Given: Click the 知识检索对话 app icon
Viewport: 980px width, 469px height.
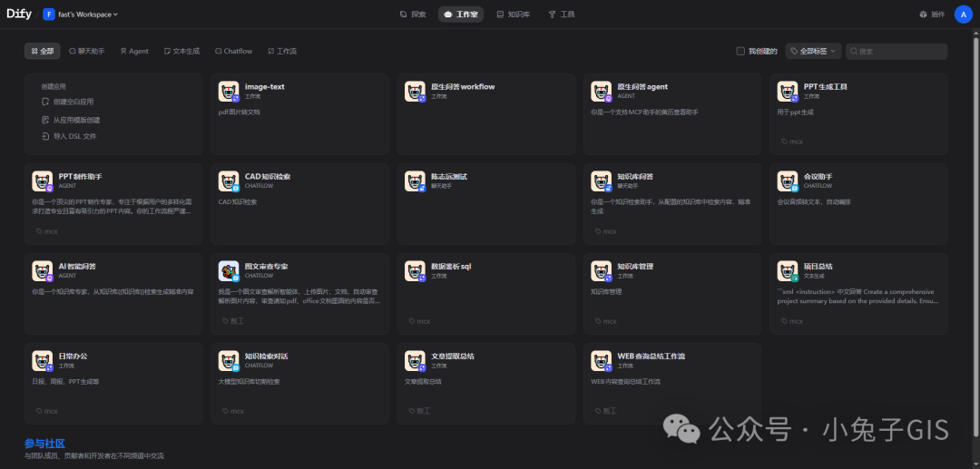Looking at the screenshot, I should click(x=229, y=361).
